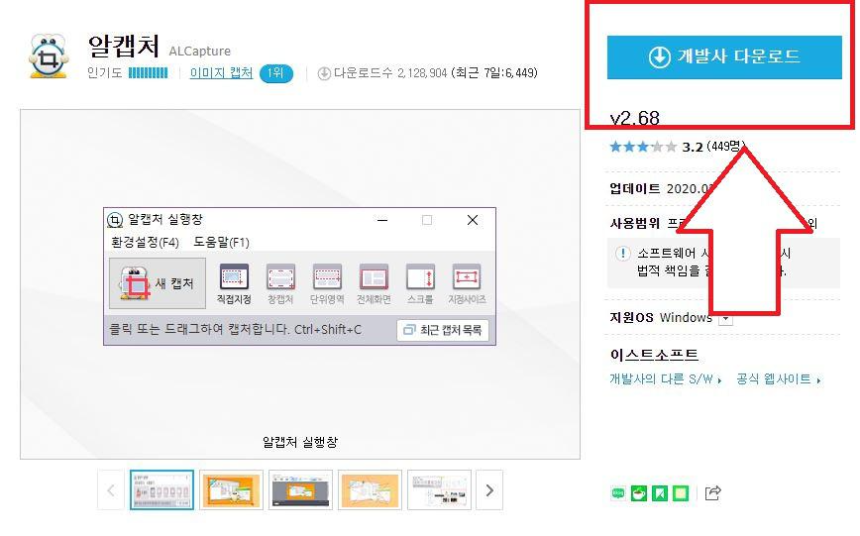The width and height of the screenshot is (860, 536).
Task: Click 스크롤 capture icon in preview
Action: pos(420,284)
